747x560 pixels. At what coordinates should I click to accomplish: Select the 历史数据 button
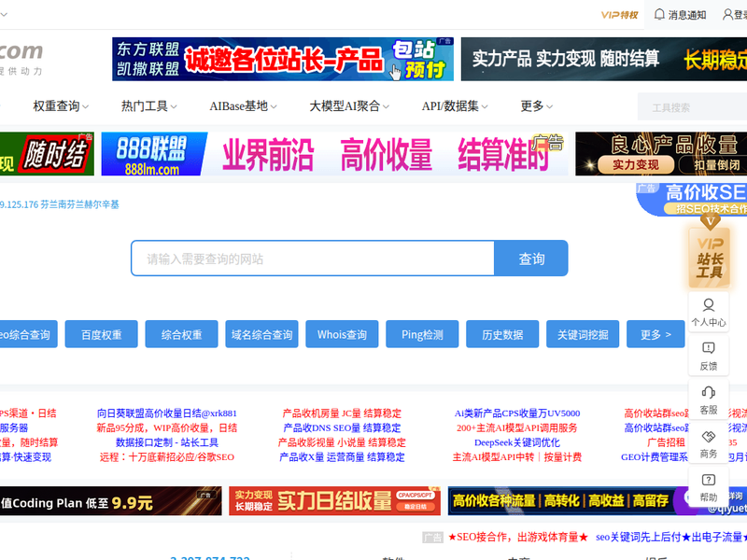click(x=502, y=334)
